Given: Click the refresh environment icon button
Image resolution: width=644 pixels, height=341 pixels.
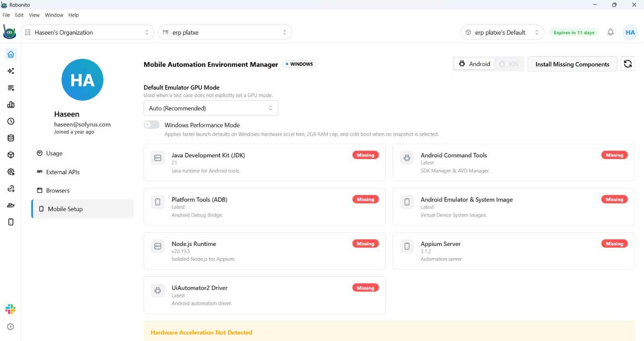Looking at the screenshot, I should tap(627, 64).
